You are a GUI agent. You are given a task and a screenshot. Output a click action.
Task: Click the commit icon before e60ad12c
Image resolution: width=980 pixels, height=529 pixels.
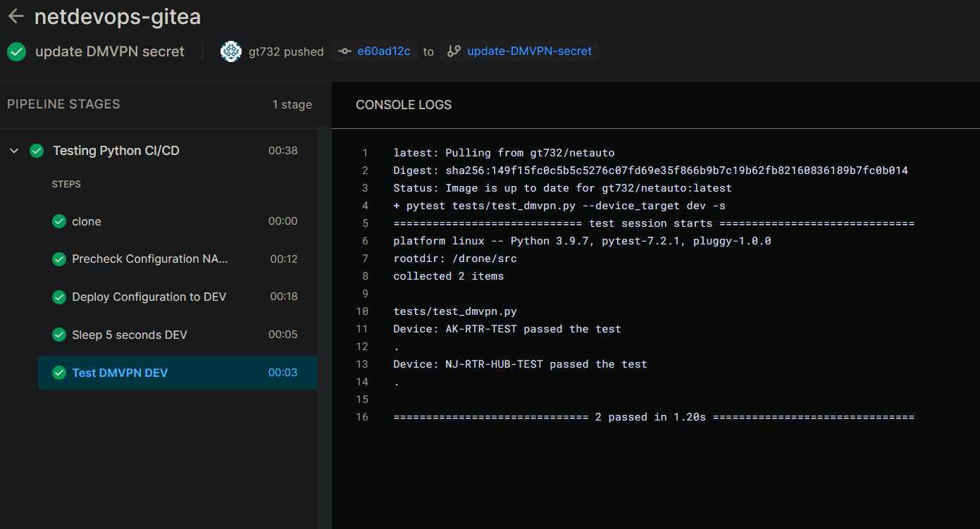tap(345, 51)
